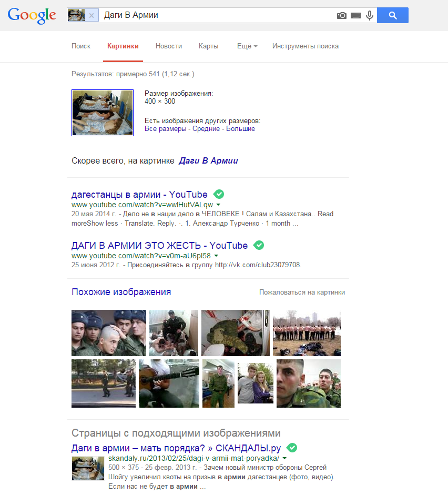
Task: Open result Даги в армии – мать порядка? СКАНДАЛЫ.ру
Action: pyautogui.click(x=176, y=448)
